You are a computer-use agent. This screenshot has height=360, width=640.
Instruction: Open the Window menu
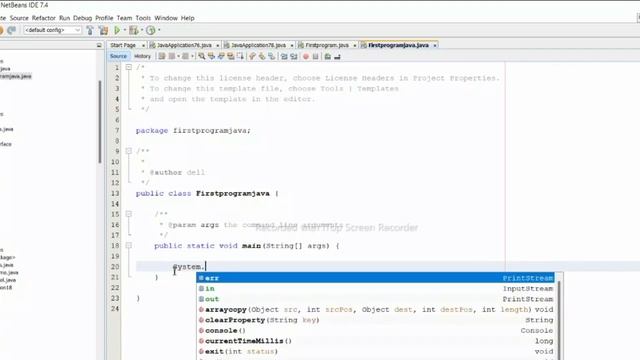[x=166, y=18]
